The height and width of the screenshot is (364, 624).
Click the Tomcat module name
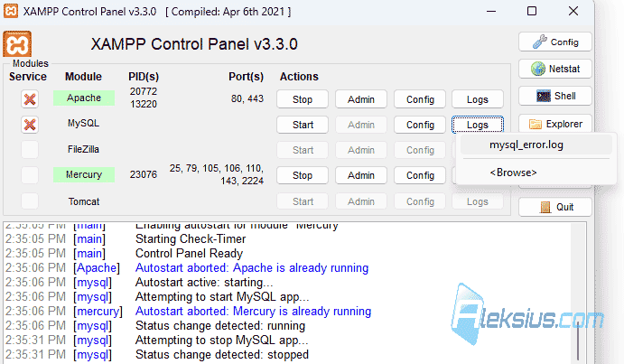click(x=84, y=201)
